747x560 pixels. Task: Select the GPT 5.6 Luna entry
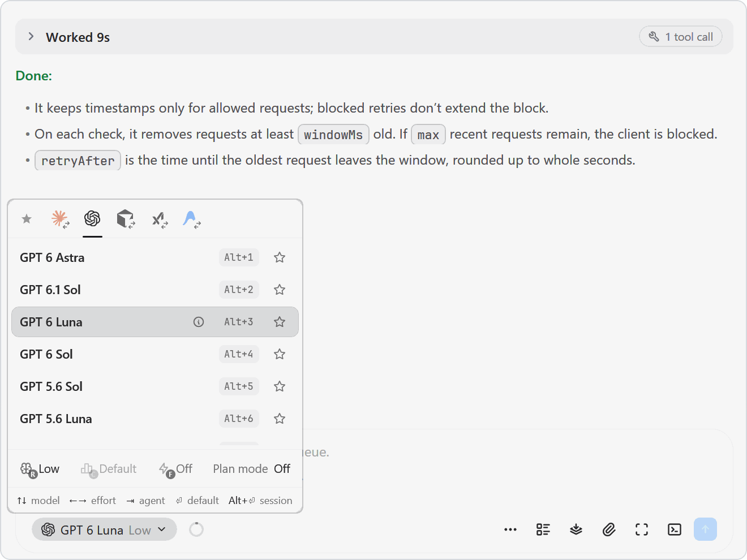click(155, 419)
